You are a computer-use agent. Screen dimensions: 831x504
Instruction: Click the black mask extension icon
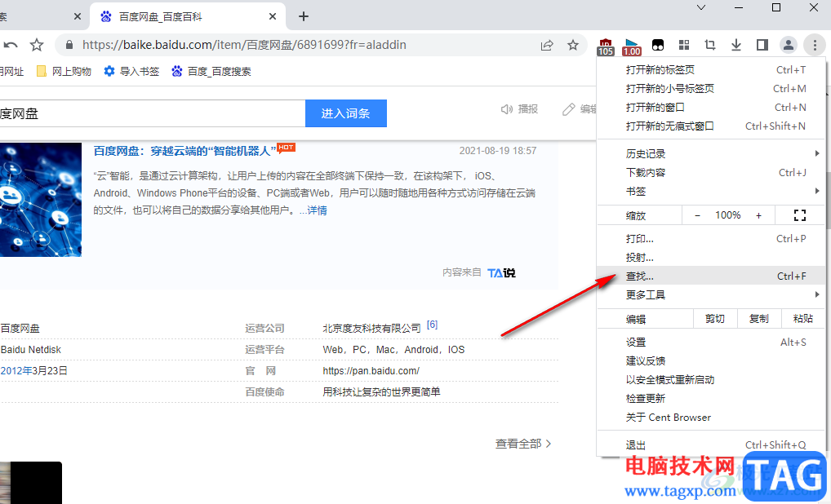pos(658,45)
